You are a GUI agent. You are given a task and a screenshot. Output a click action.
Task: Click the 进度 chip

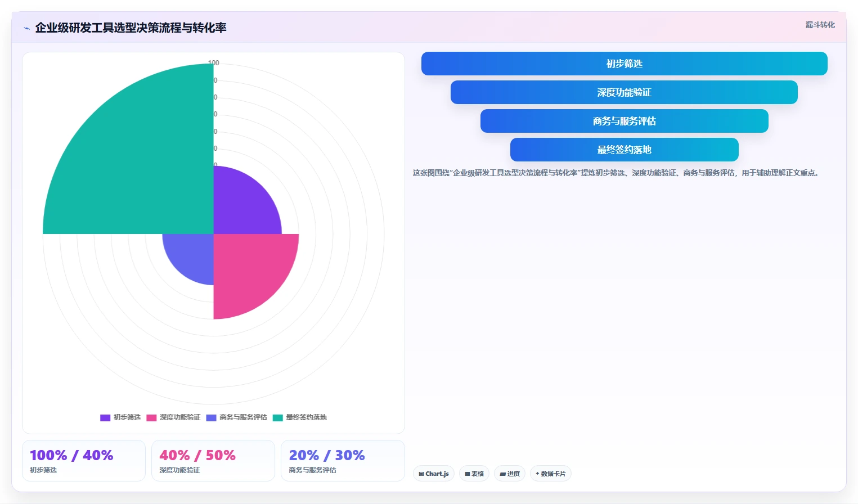[x=510, y=474]
